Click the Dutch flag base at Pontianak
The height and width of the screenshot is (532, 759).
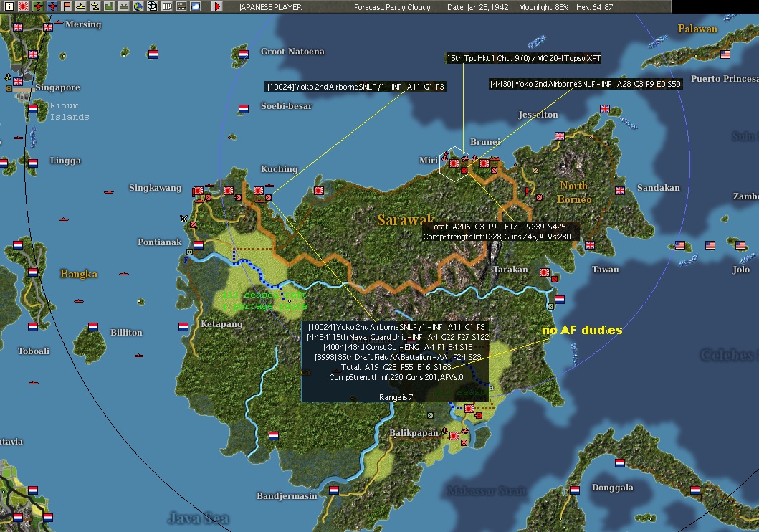point(199,245)
